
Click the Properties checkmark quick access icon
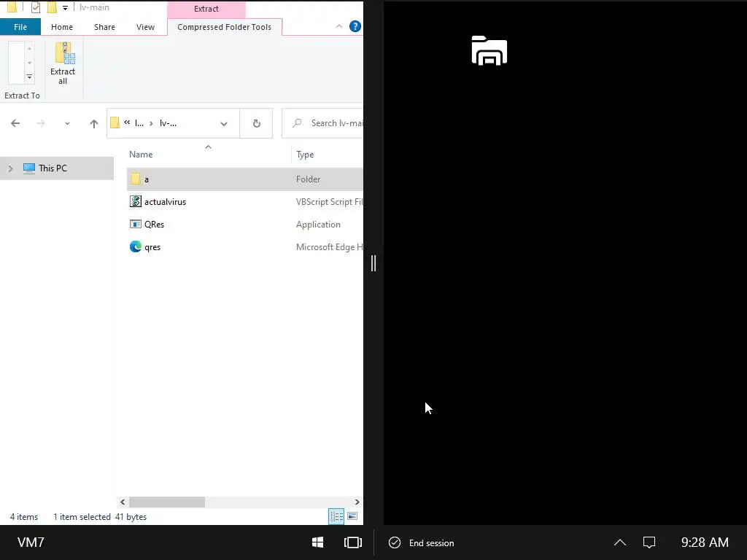(35, 7)
